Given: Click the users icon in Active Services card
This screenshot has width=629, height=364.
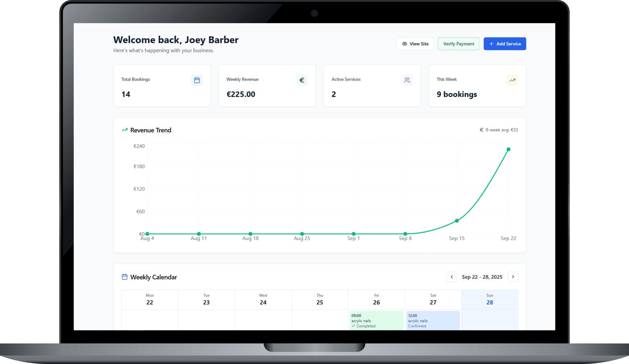Looking at the screenshot, I should coord(407,80).
